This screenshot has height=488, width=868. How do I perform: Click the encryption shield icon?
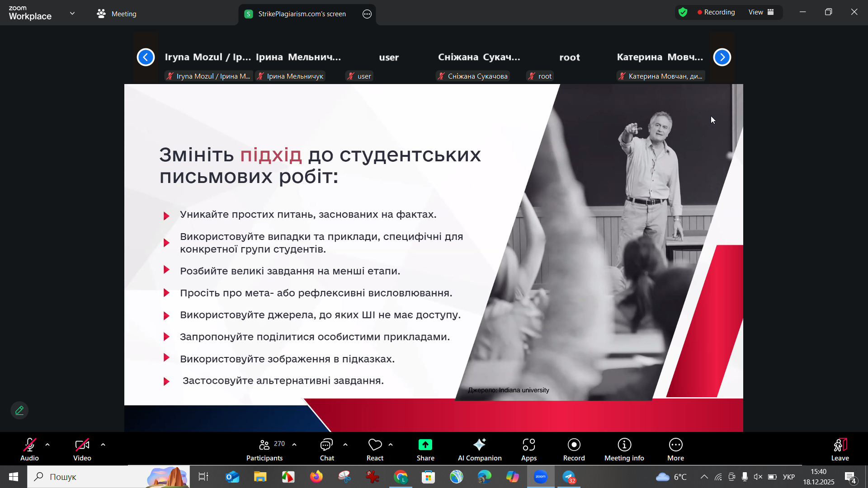pyautogui.click(x=683, y=12)
